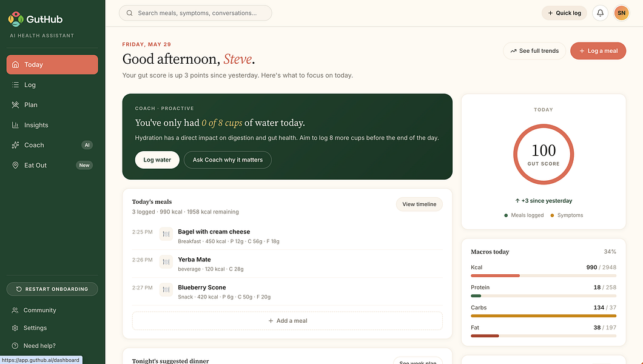Click Ask Coach why it matters
Screen dimensions: 643x364
click(227, 160)
